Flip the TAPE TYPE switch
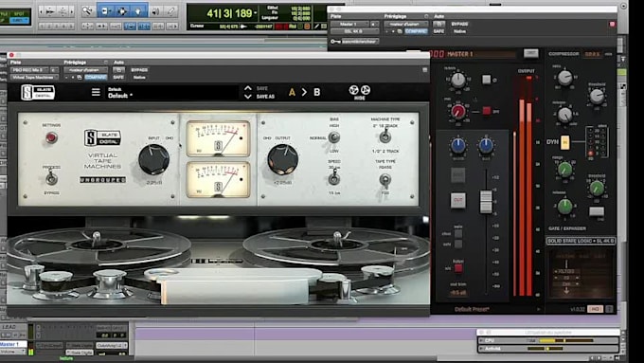 pos(385,180)
